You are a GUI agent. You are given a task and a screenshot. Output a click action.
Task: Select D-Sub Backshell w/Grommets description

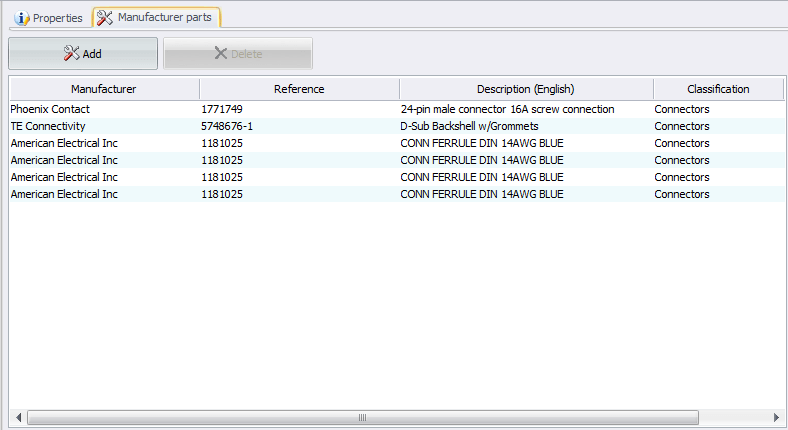pos(469,126)
